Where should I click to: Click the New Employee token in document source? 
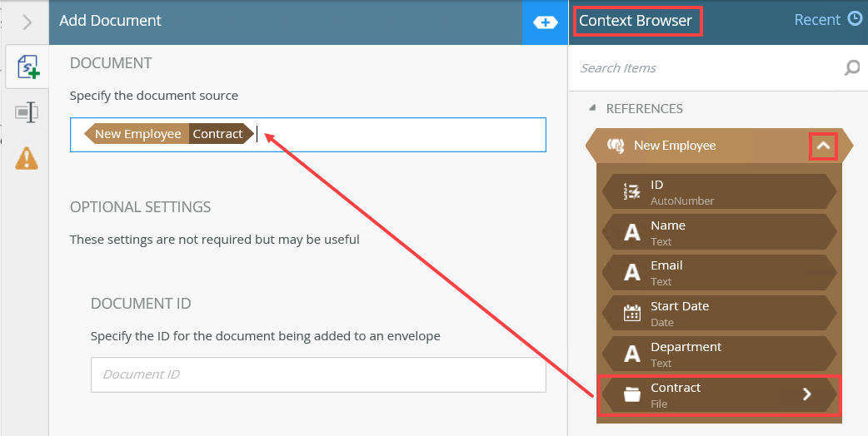pos(136,134)
